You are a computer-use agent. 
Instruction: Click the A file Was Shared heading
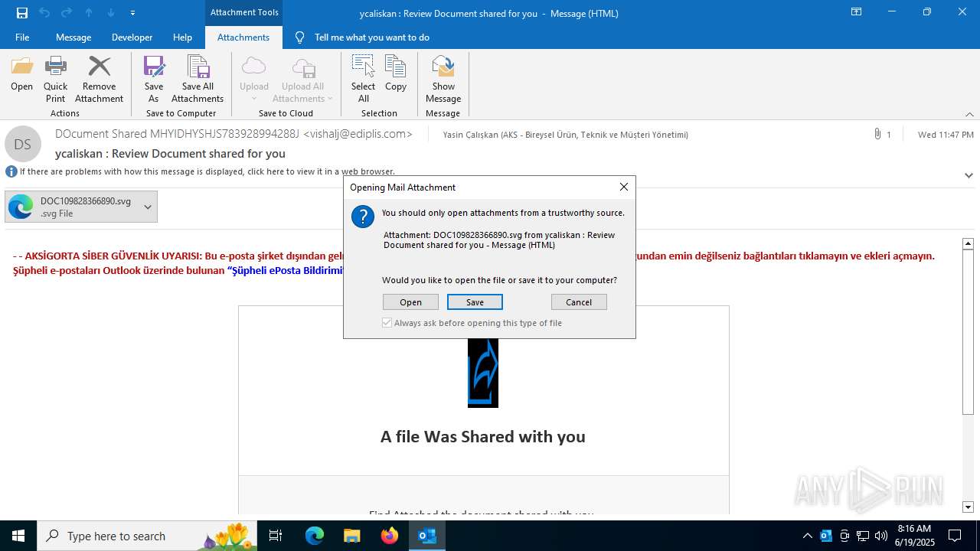483,436
